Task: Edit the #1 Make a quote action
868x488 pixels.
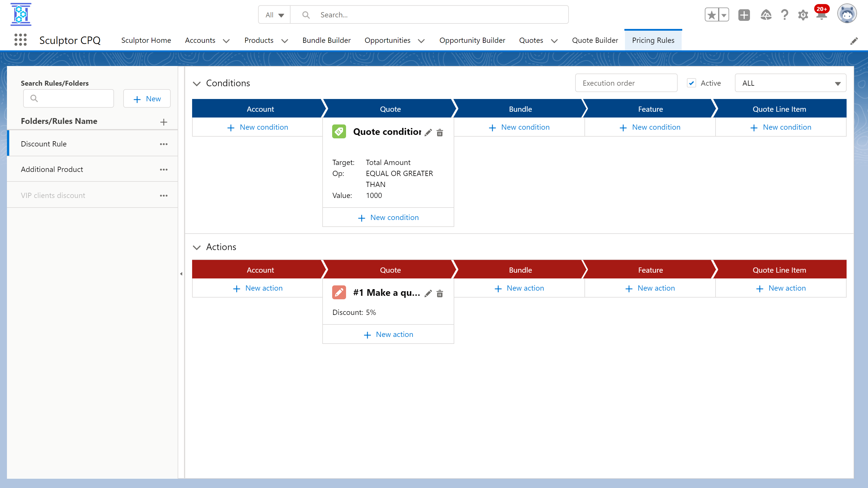Action: 428,293
